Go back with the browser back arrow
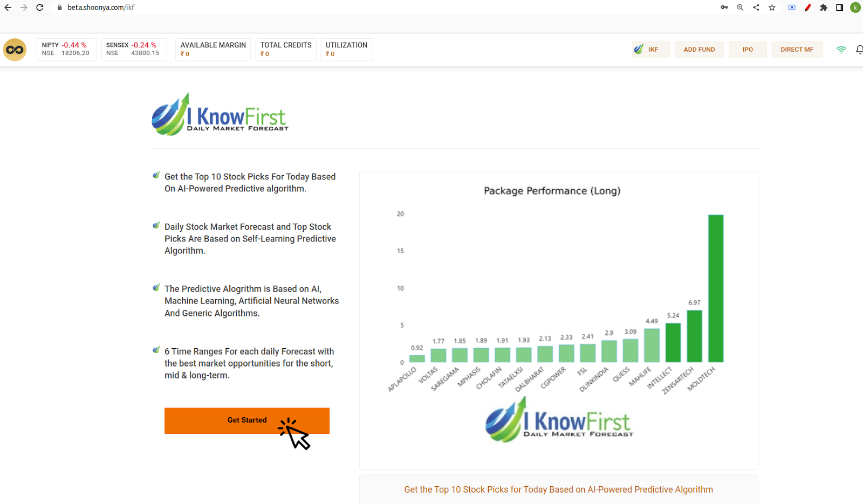 (x=8, y=8)
